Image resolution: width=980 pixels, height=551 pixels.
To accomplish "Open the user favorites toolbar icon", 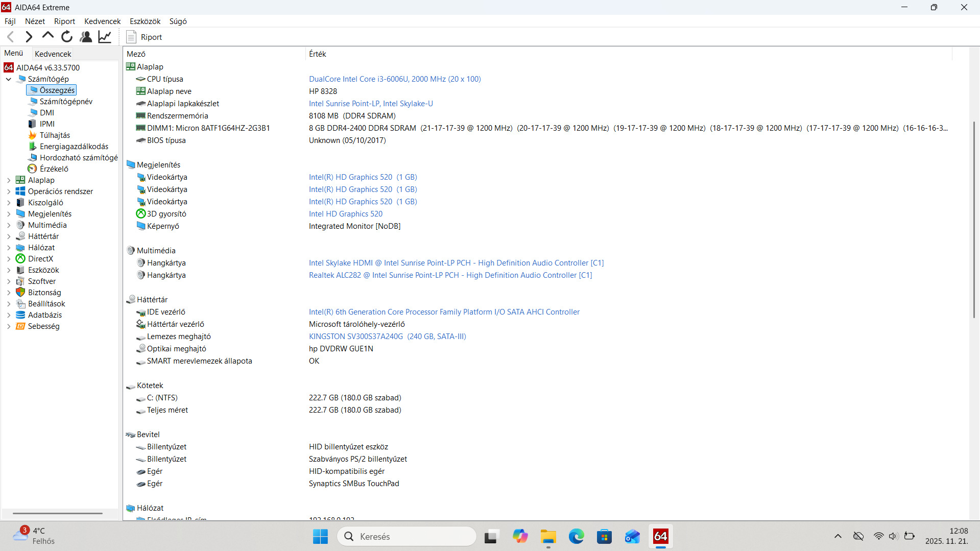I will pos(86,37).
